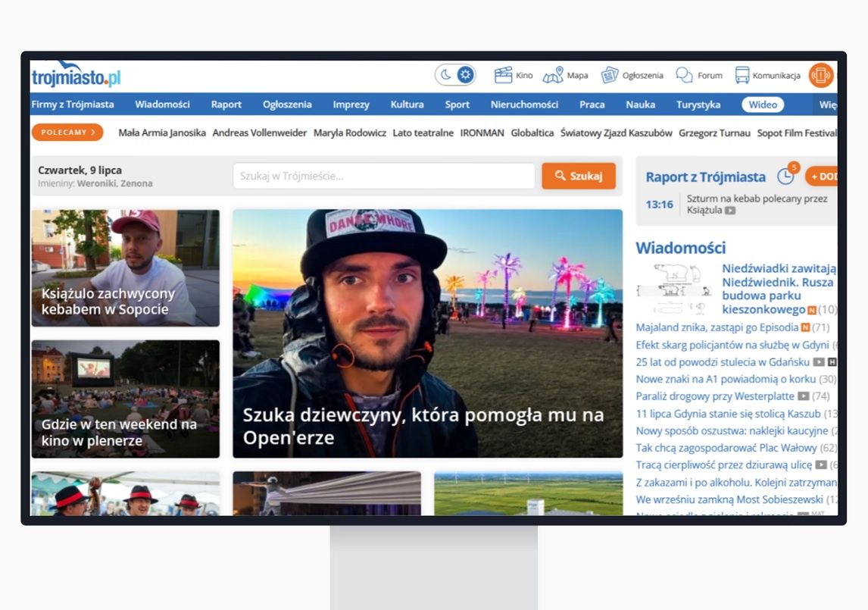The image size is (868, 610).
Task: Open 25 lat od powodzi stulecia
Action: point(723,362)
